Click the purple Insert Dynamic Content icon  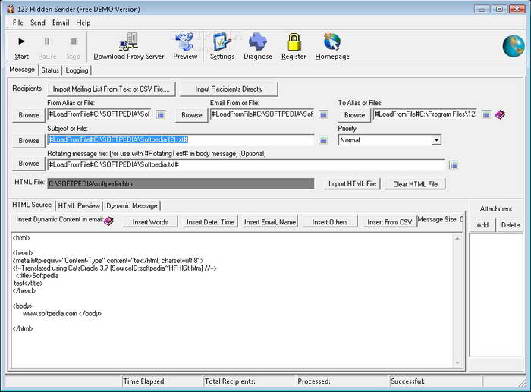point(108,221)
